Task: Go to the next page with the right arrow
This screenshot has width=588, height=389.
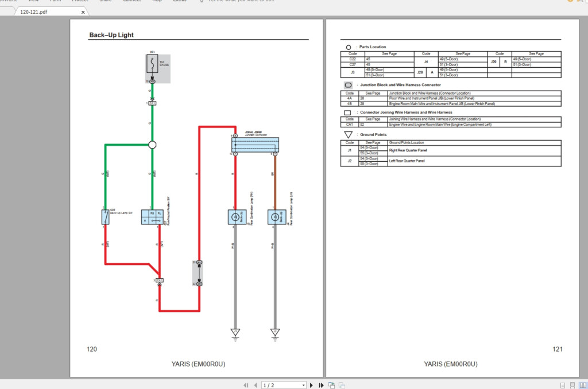Action: coord(311,385)
